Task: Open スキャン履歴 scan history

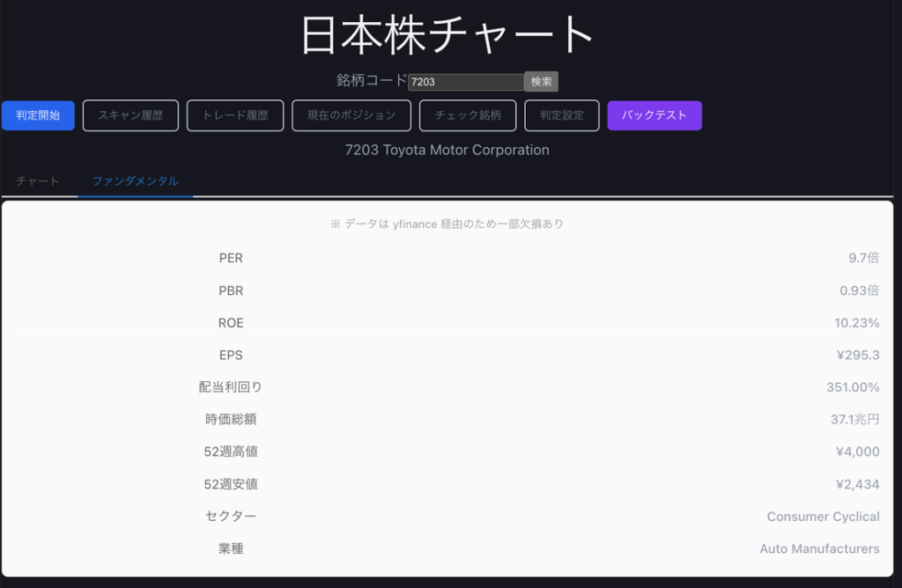Action: (130, 115)
